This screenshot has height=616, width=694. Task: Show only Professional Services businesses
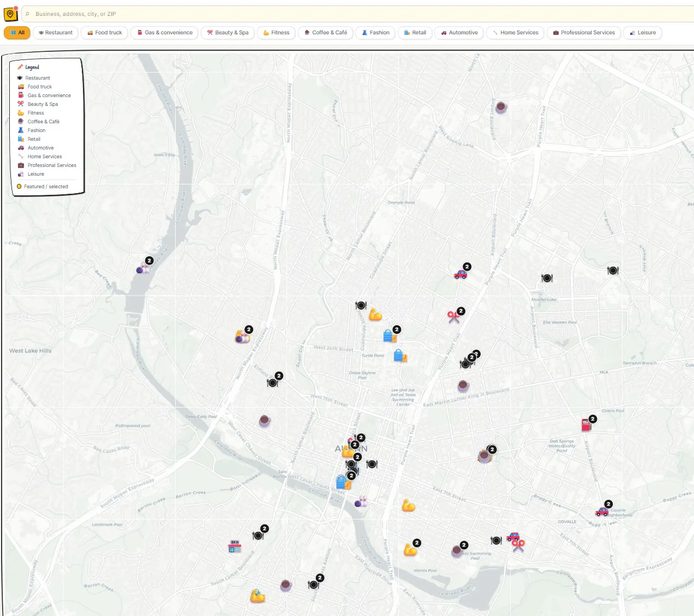point(584,33)
